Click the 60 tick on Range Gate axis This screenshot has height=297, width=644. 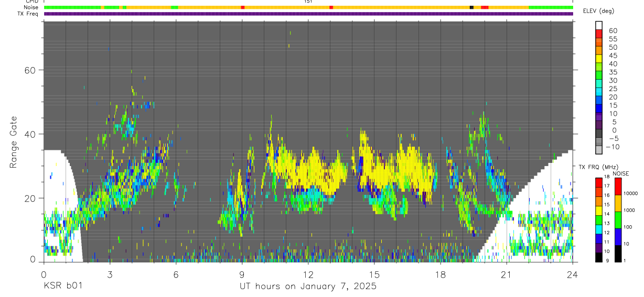pyautogui.click(x=29, y=70)
